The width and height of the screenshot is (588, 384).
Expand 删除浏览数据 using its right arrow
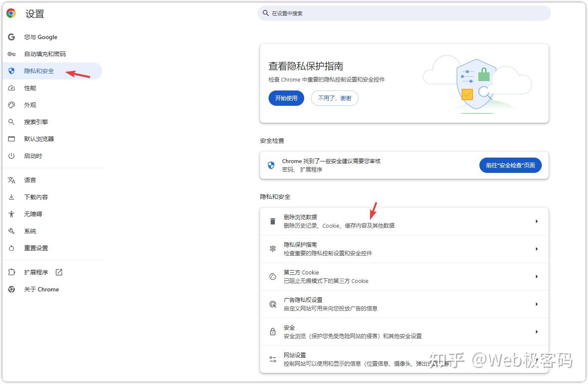point(537,221)
